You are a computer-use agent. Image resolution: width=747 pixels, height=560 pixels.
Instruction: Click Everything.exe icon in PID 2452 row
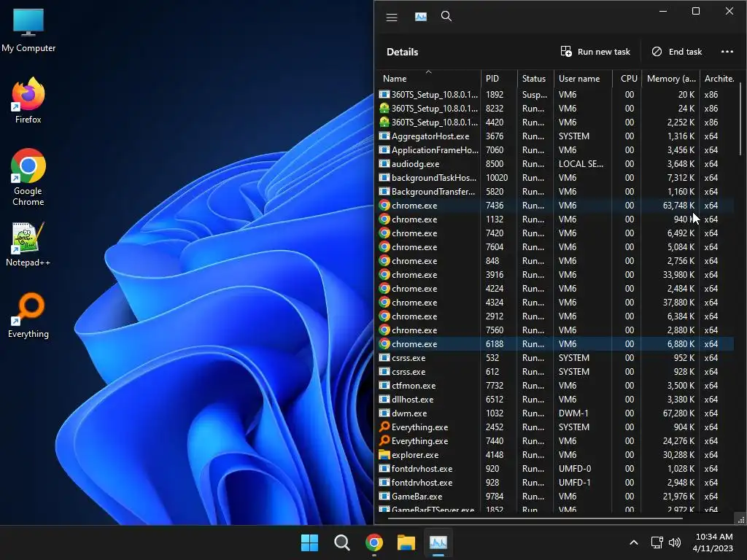(x=384, y=427)
